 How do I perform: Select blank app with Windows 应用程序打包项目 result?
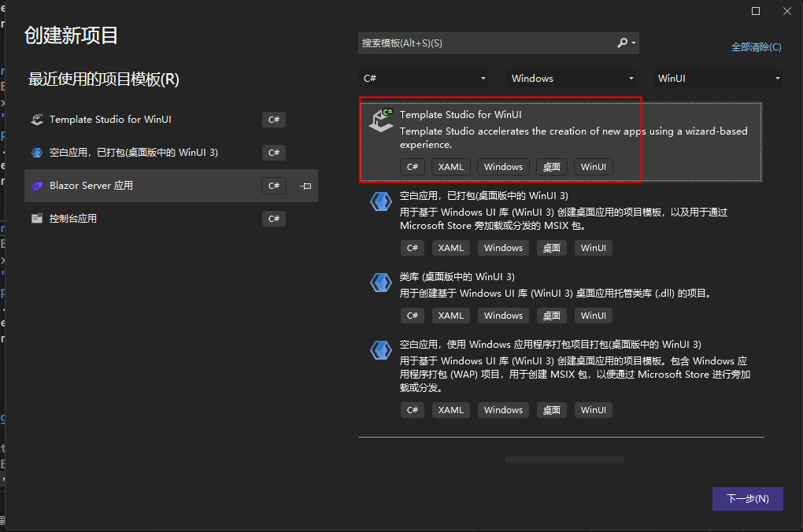click(x=550, y=344)
